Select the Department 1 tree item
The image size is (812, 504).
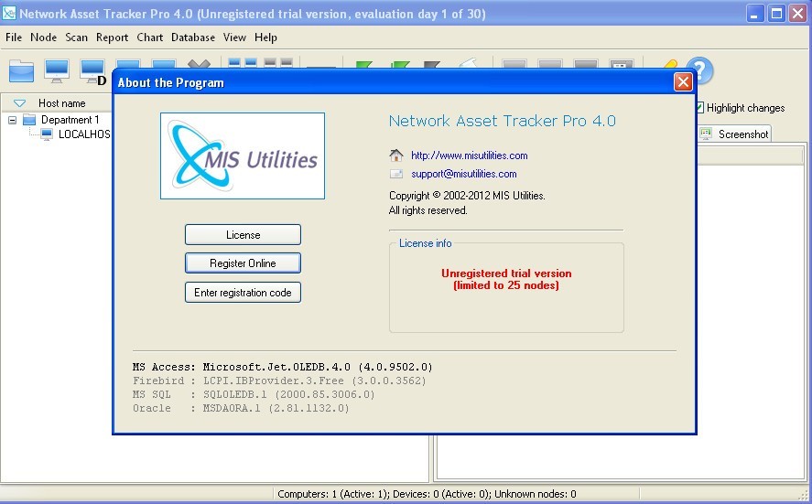(70, 120)
